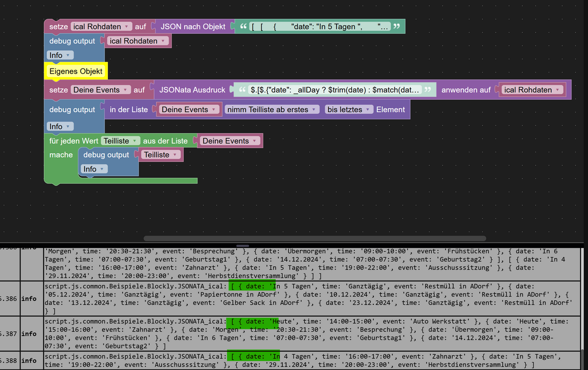
Task: Select the 'JSON nach Objekt' block
Action: click(193, 26)
